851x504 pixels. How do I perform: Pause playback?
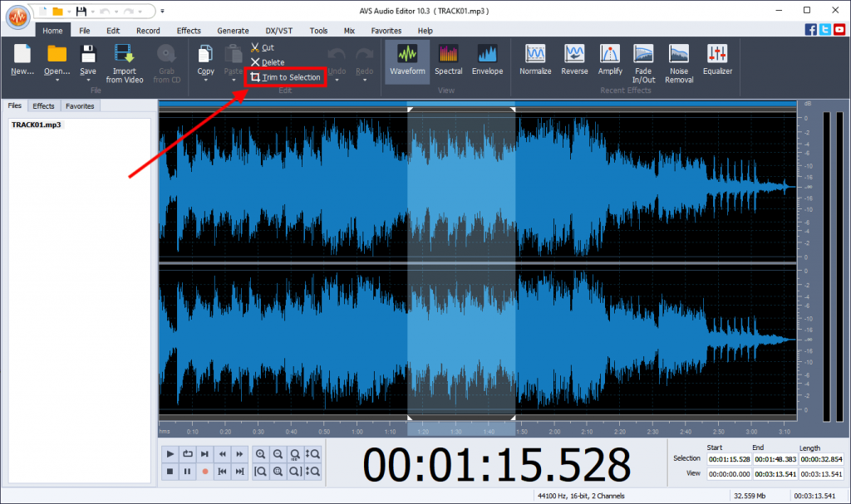[188, 472]
